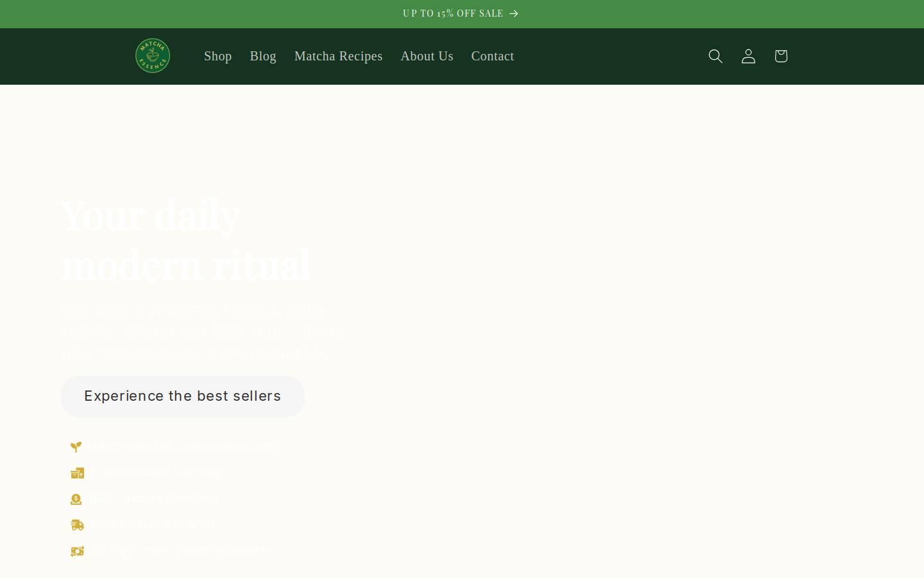Click Experience the best sellers button
This screenshot has width=924, height=578.
(x=183, y=396)
